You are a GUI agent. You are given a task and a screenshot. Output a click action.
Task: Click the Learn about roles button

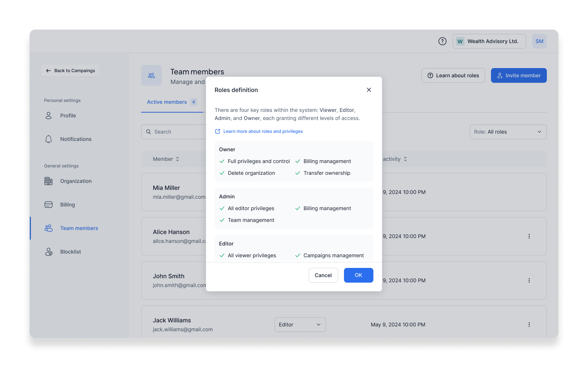(x=453, y=75)
